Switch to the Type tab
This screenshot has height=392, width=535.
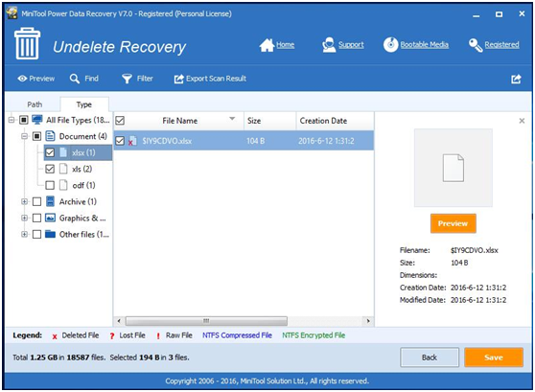84,104
